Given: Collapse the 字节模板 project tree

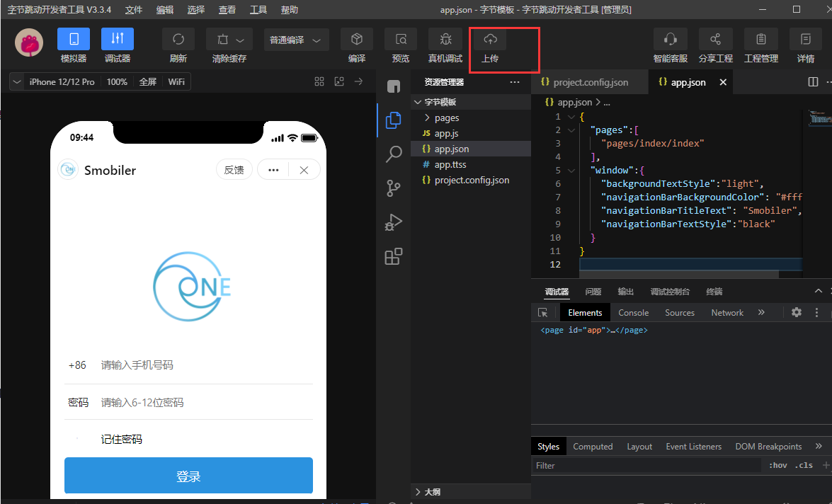Looking at the screenshot, I should click(418, 102).
